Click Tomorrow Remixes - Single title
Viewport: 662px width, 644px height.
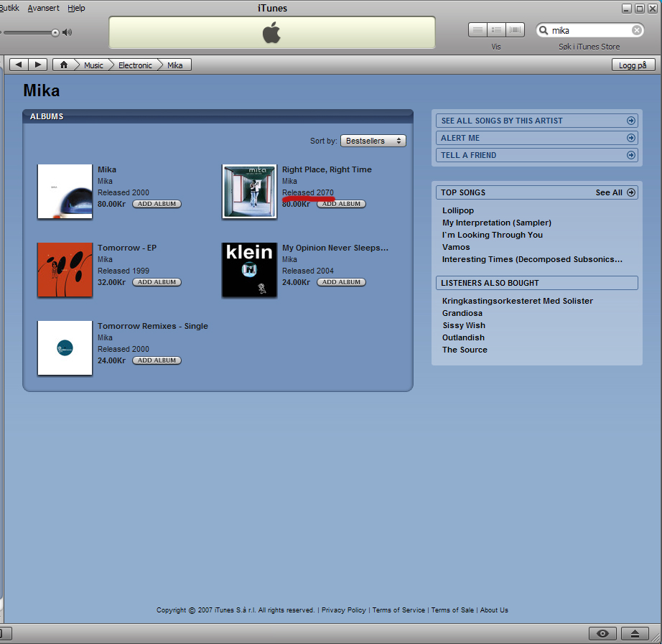153,326
